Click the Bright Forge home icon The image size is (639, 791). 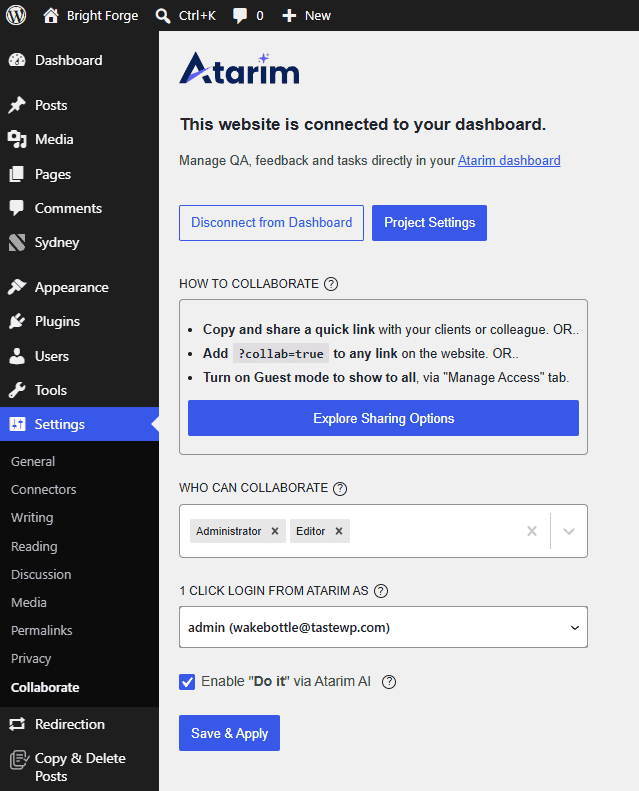(x=50, y=16)
